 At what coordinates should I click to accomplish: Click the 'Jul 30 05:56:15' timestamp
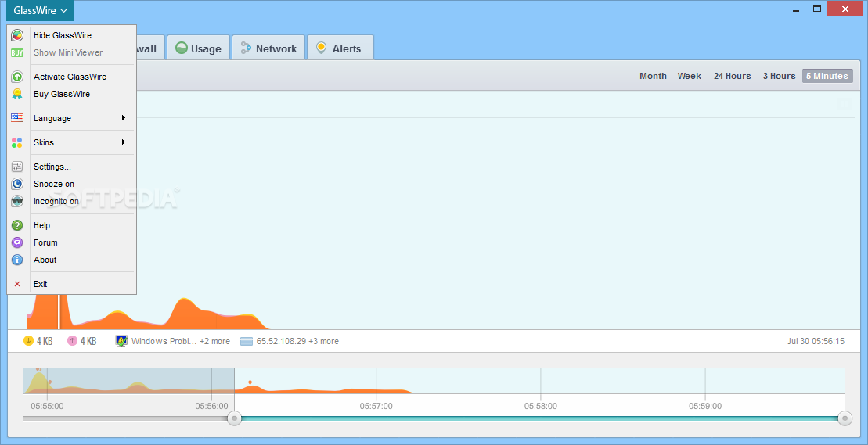pos(816,342)
